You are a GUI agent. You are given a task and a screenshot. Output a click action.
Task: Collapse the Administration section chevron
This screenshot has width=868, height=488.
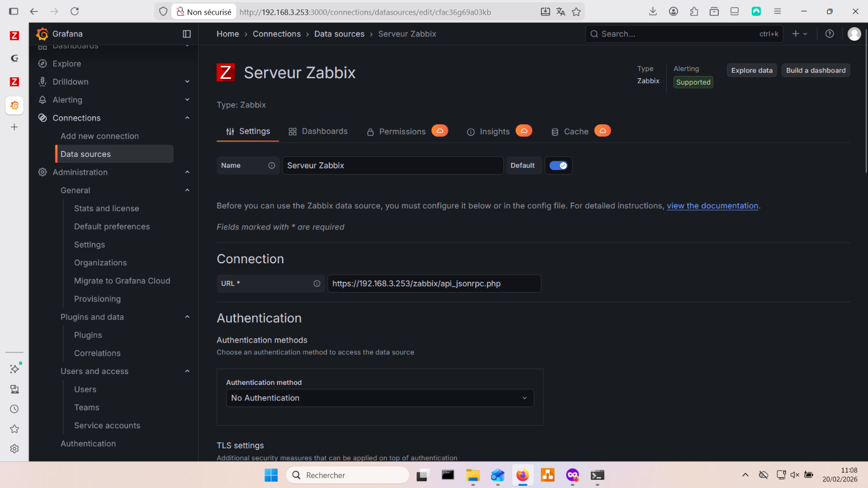187,172
